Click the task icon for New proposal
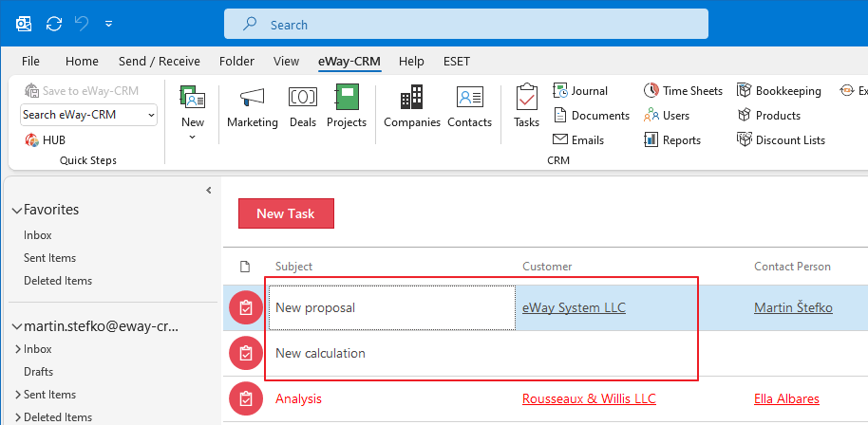 tap(246, 307)
